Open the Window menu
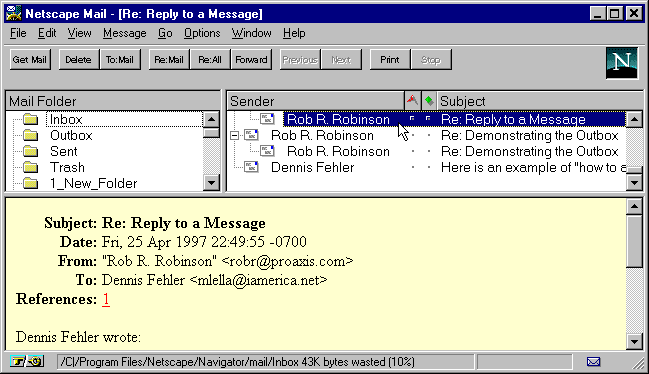 (x=252, y=33)
